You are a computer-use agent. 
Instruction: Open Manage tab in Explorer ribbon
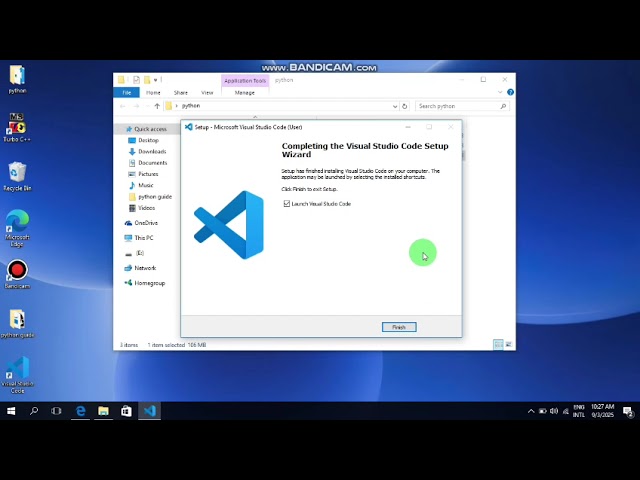pyautogui.click(x=244, y=93)
